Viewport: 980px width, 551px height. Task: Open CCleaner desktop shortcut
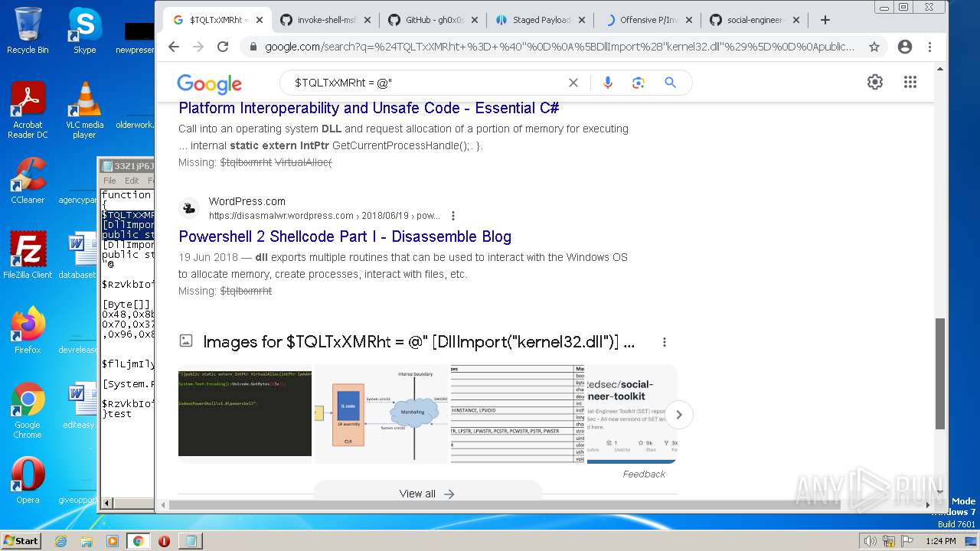[28, 181]
